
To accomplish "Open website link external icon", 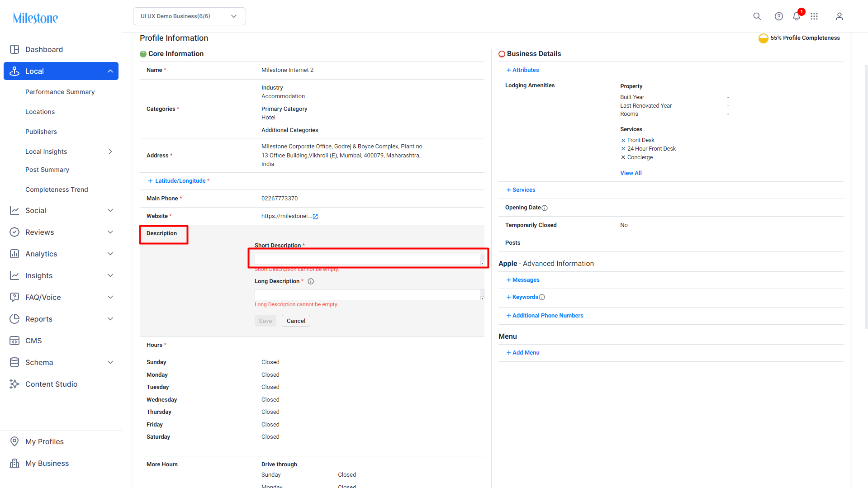I will click(315, 217).
